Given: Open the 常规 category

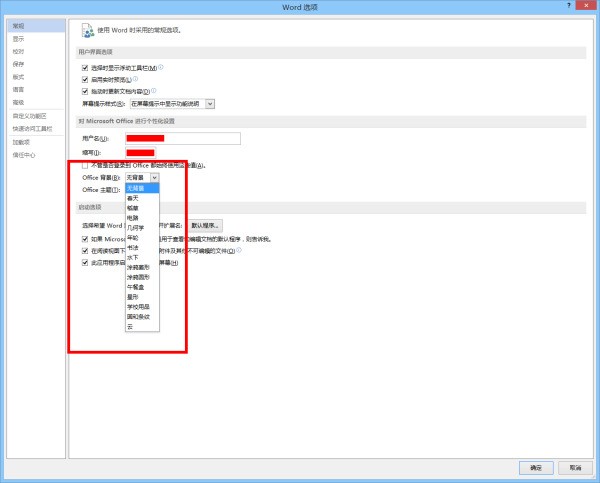Looking at the screenshot, I should [x=36, y=26].
